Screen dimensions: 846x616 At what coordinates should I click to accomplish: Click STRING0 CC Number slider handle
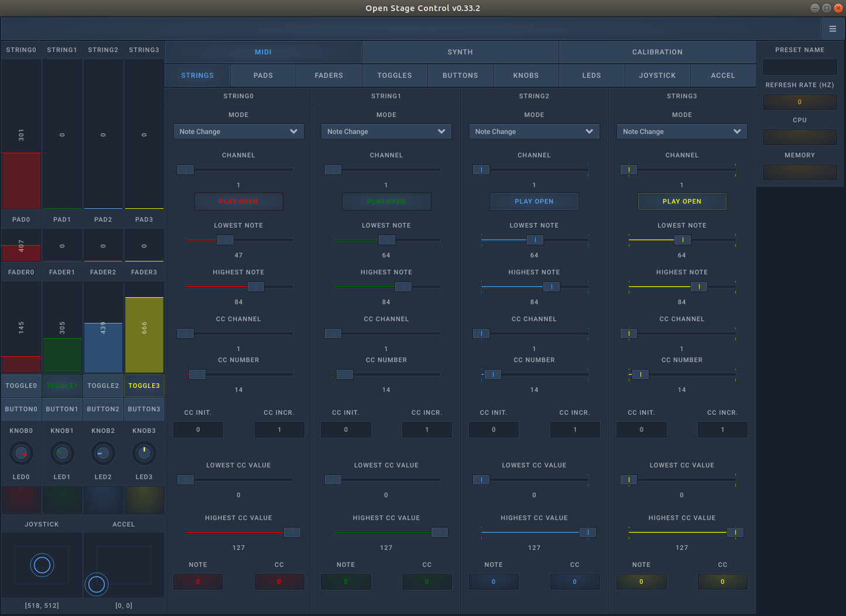197,374
